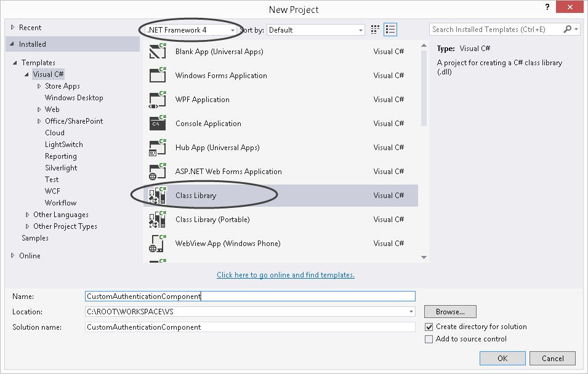
Task: Expand the Office/SharePoint node
Action: click(39, 121)
